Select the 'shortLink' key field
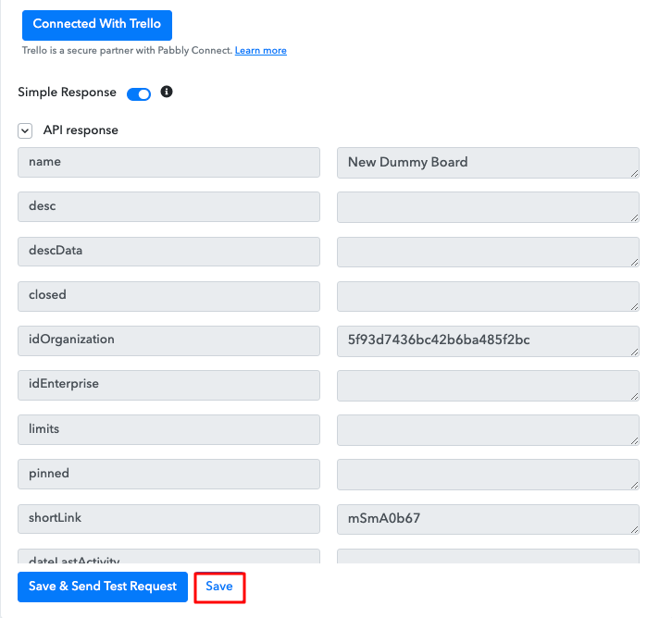Viewport: 672px width, 618px height. click(x=168, y=519)
